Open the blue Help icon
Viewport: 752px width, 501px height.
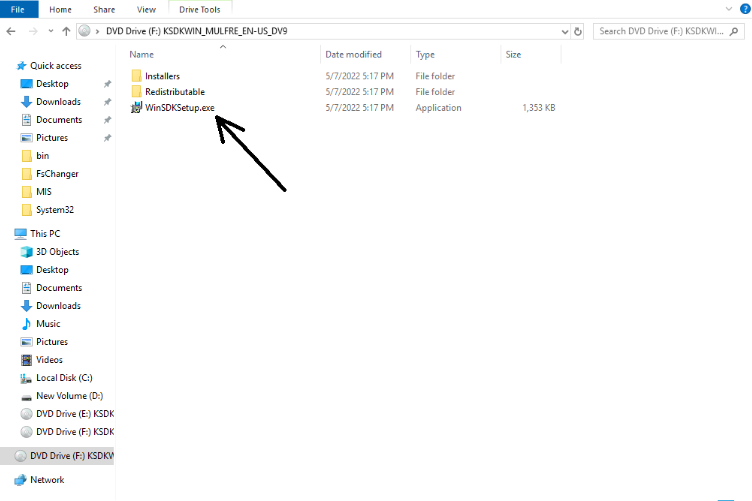(x=745, y=9)
